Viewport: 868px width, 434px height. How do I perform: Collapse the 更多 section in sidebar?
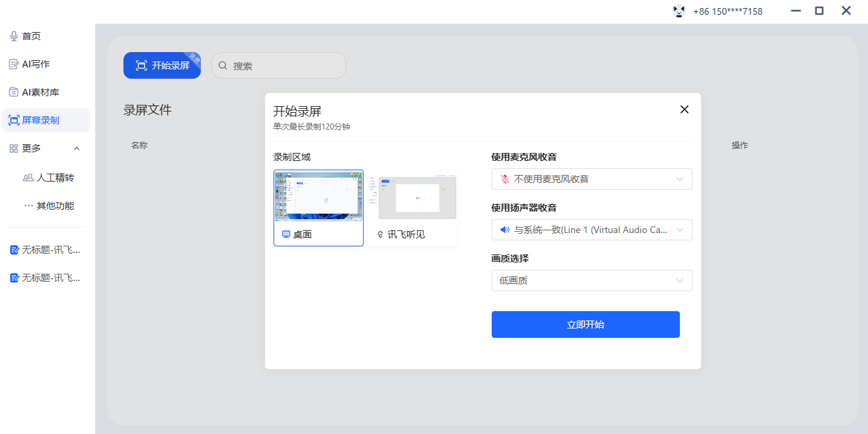tap(76, 148)
